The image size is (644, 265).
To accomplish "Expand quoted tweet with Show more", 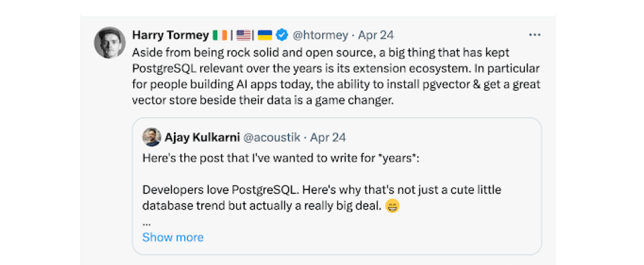I will click(173, 237).
